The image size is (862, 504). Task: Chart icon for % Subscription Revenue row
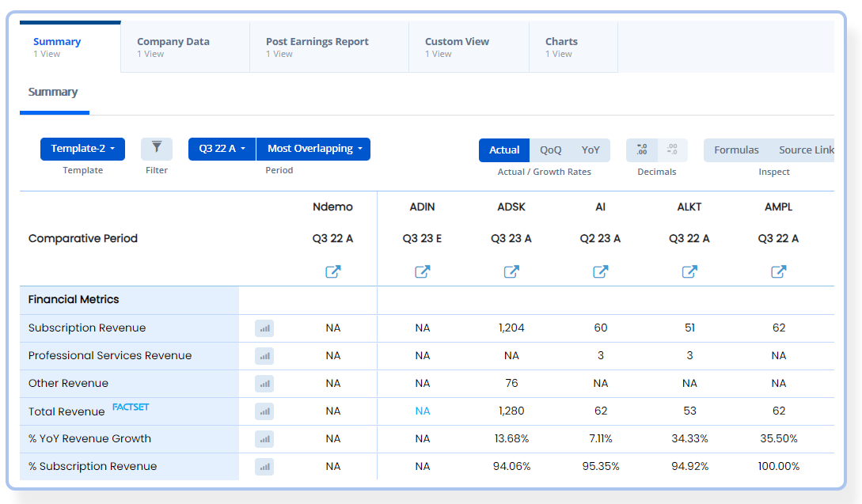[264, 467]
